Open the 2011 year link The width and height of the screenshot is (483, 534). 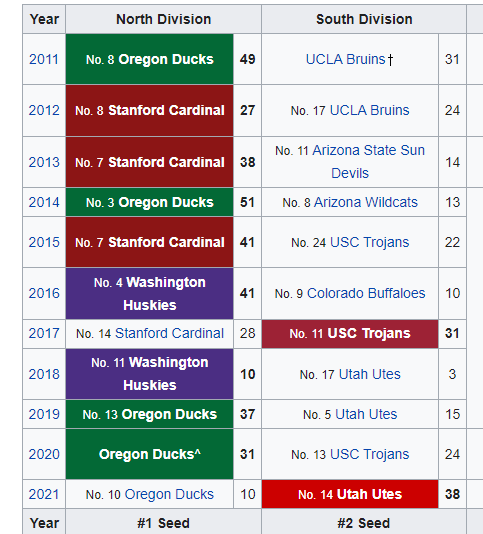click(44, 59)
